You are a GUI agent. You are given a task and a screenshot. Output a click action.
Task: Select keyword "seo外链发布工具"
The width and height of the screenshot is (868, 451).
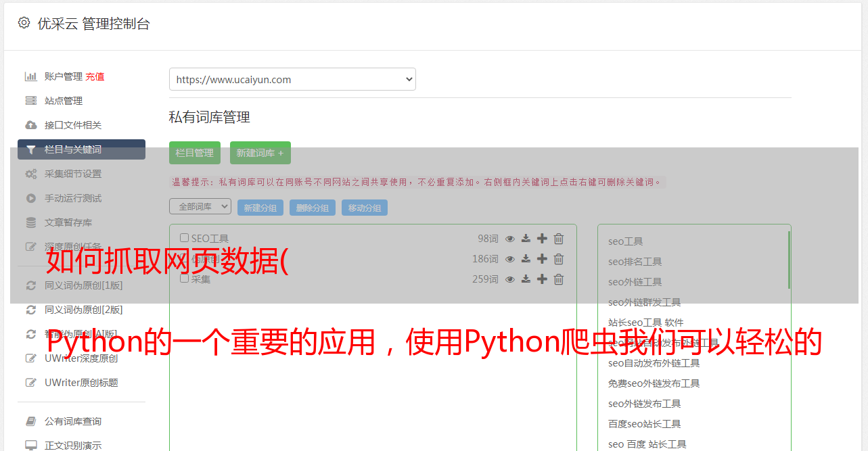tap(645, 404)
